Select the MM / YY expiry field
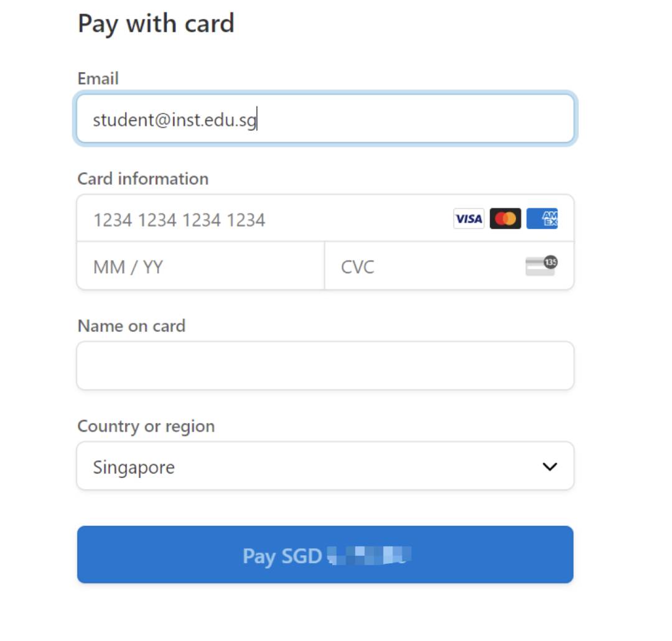This screenshot has width=672, height=641. [x=200, y=266]
